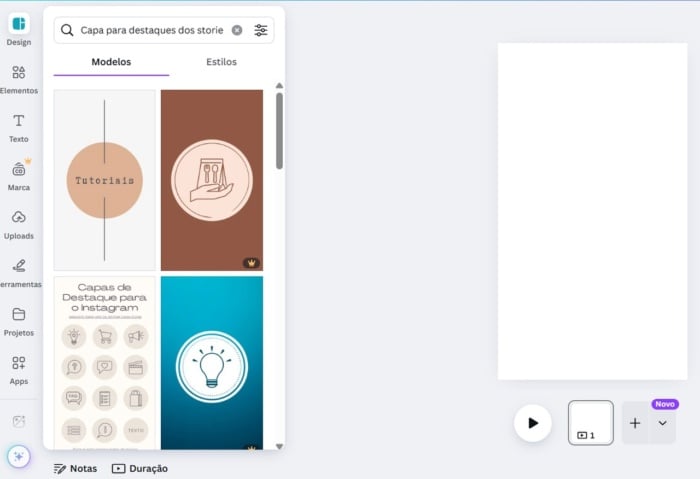Select the brown food bag template
The height and width of the screenshot is (479, 700).
pos(212,180)
